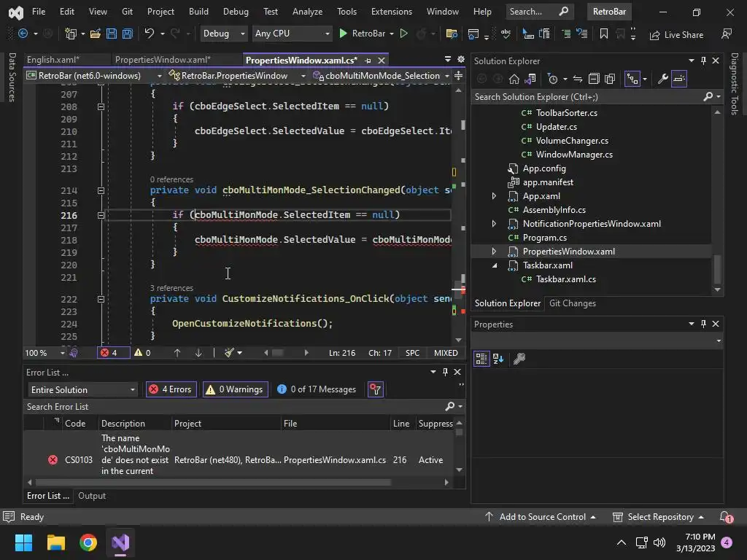Screen dimensions: 747x560
Task: Click in the Search Solution Explorer field
Action: (x=588, y=97)
